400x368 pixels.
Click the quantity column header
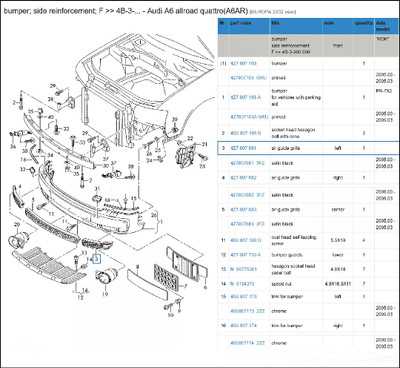[x=363, y=23]
